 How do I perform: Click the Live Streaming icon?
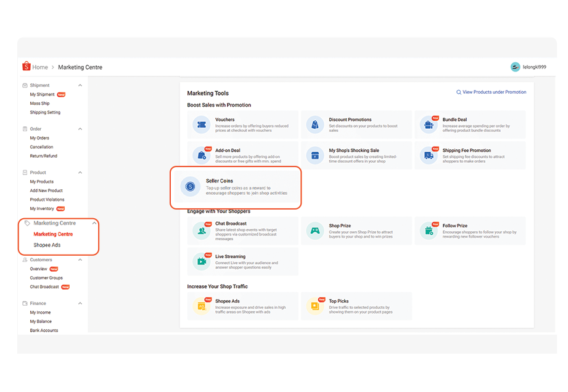[201, 261]
